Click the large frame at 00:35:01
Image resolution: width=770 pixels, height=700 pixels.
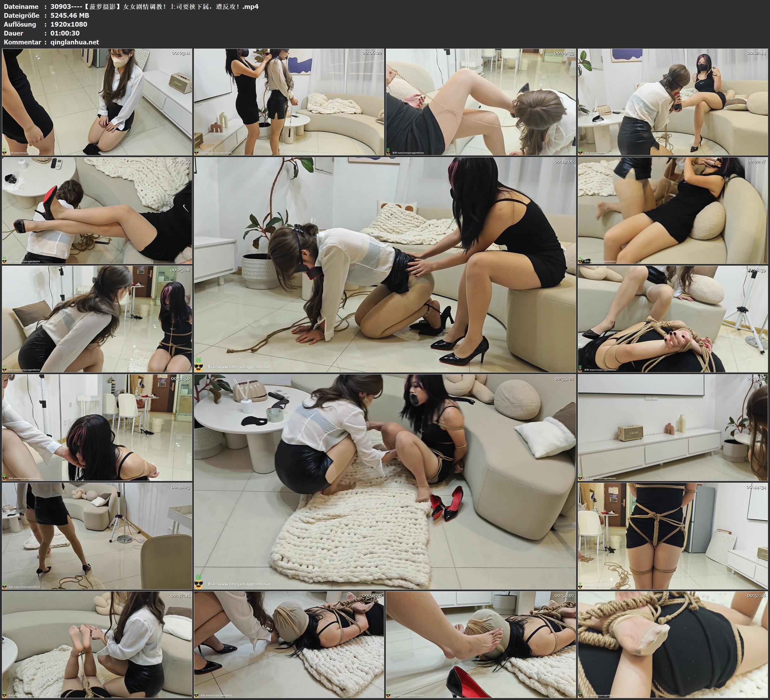[385, 481]
